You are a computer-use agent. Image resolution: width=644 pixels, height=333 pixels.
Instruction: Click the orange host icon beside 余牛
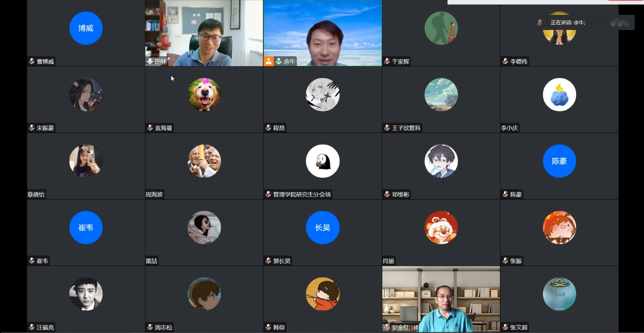[x=268, y=61]
